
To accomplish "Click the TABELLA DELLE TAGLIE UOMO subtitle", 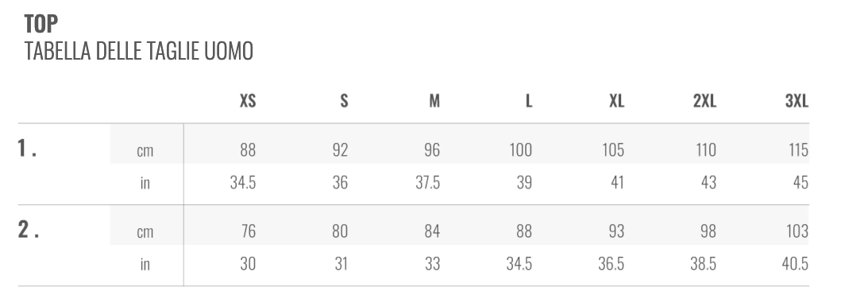I will tap(139, 51).
